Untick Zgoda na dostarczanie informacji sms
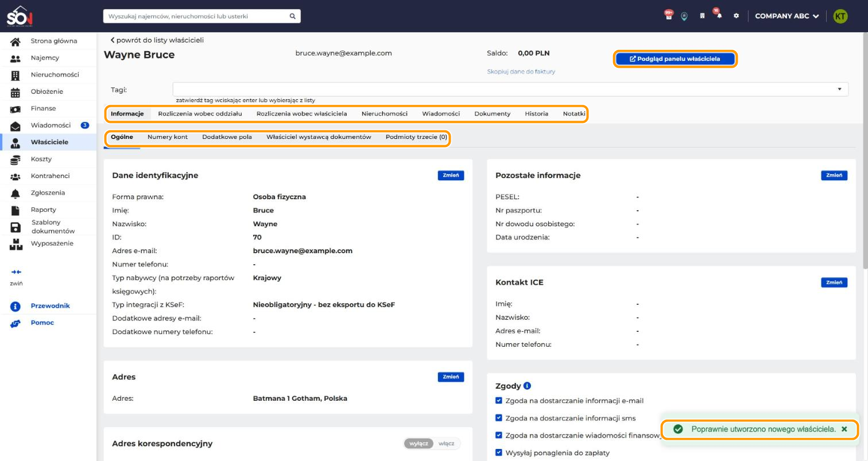Screen dimensions: 868x461 498,418
